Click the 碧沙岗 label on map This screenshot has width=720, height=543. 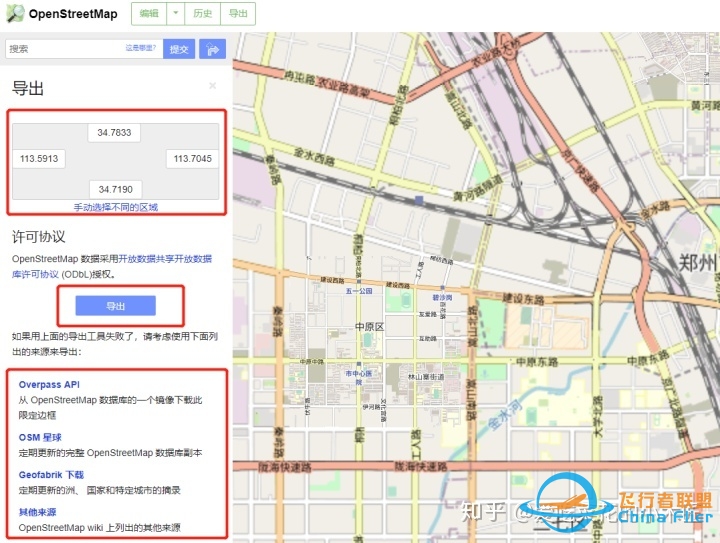pyautogui.click(x=442, y=297)
